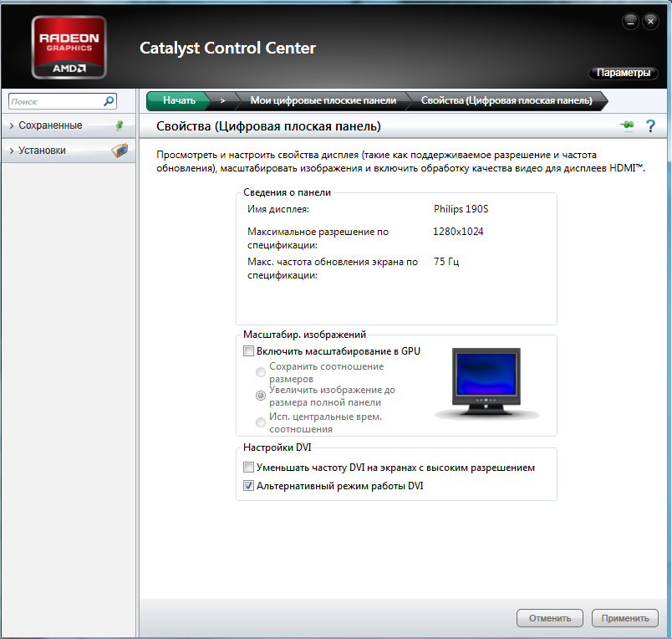The image size is (672, 639).
Task: Click the monitor preview image
Action: (x=486, y=383)
